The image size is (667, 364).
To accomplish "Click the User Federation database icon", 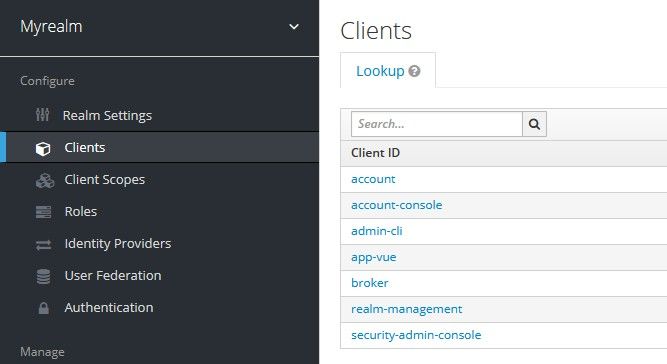I will tap(43, 276).
